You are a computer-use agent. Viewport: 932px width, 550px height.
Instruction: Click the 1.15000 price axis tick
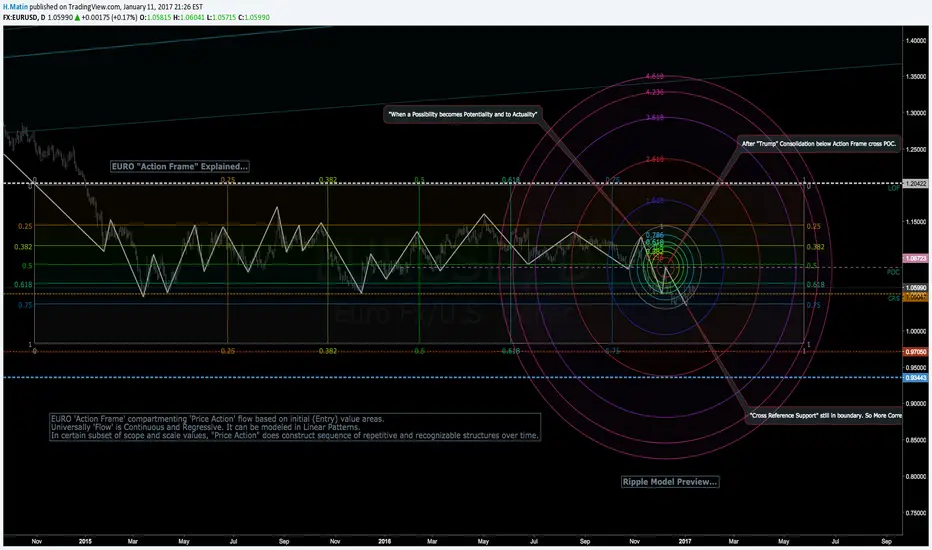coord(916,222)
